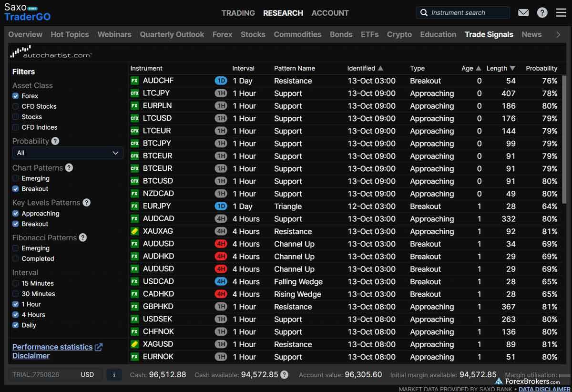Open the Performance statistics link

pyautogui.click(x=52, y=347)
